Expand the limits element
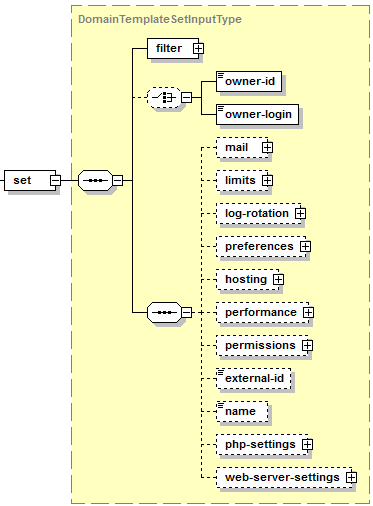Viewport: 373px width, 506px height. click(x=267, y=181)
